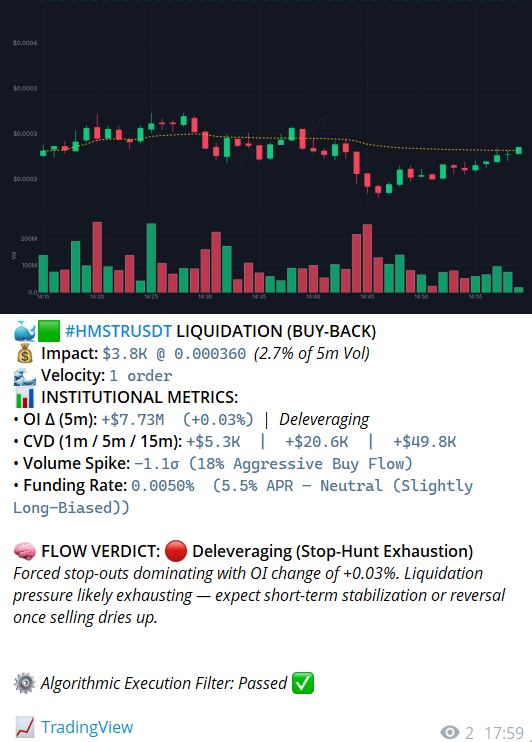Click the chart icon beside TradingView

point(25,727)
